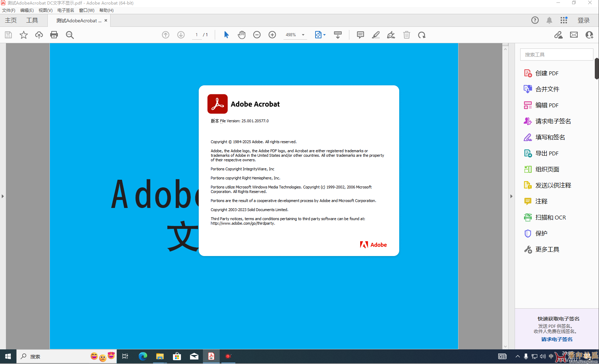Click the 请求电子签名 link at bottom

(557, 339)
